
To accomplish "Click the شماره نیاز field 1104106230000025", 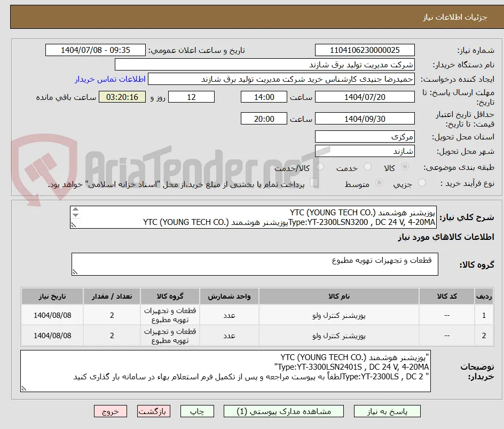I will pos(365,50).
